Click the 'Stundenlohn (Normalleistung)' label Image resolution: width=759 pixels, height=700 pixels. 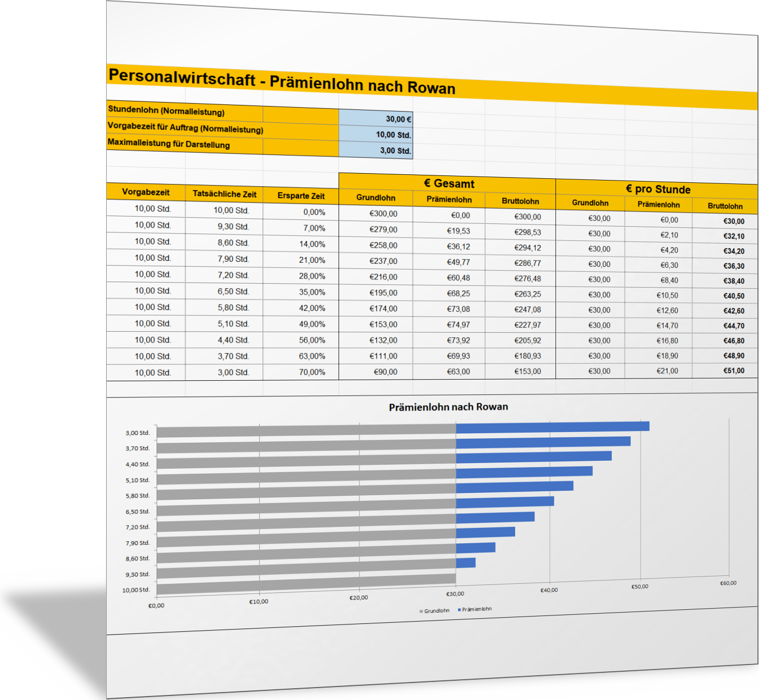click(166, 111)
